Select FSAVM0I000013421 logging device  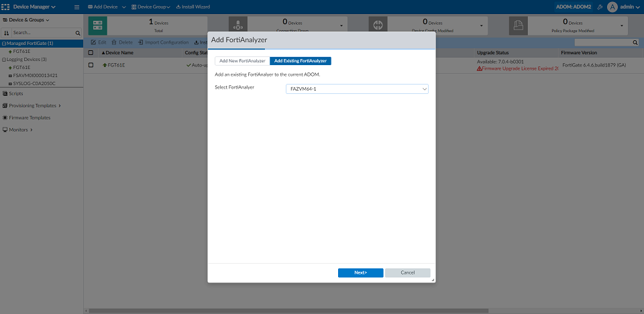(x=36, y=76)
